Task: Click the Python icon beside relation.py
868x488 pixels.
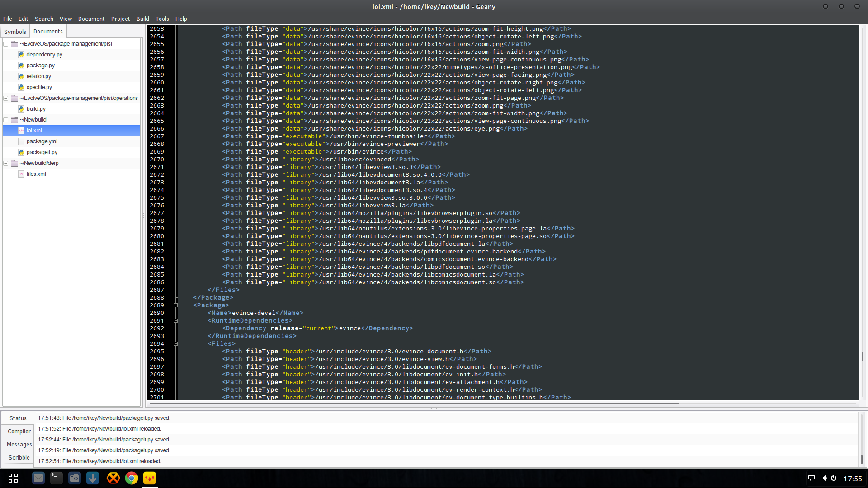Action: click(x=21, y=76)
